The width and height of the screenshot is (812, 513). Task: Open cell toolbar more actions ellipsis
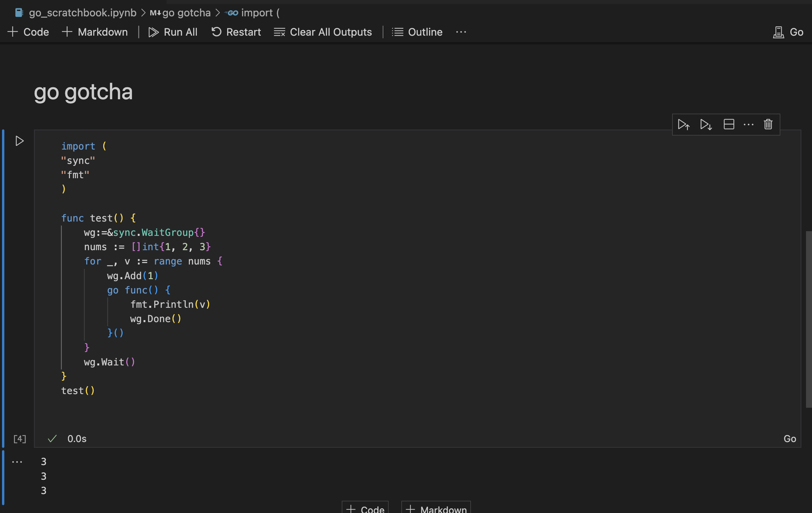748,125
